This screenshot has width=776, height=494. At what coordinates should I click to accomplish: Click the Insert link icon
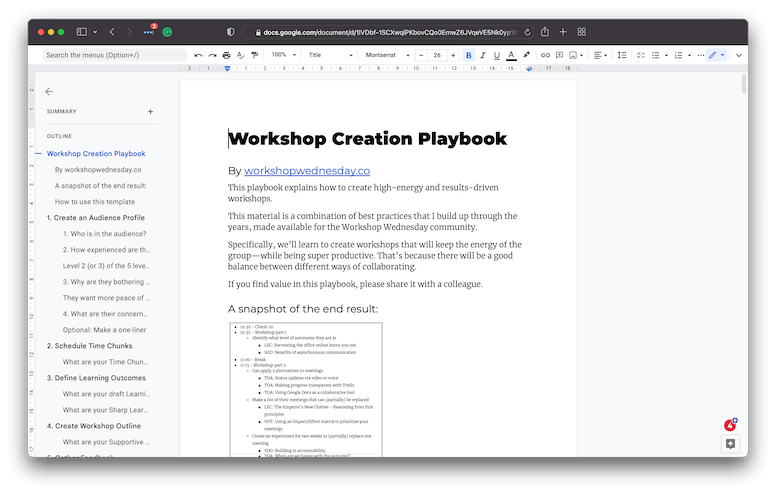coord(545,55)
